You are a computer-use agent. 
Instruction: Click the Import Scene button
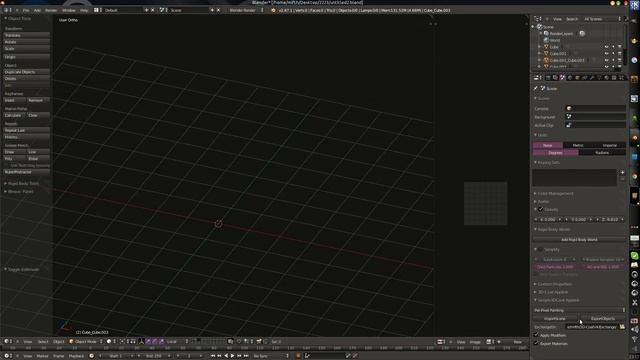(x=556, y=318)
